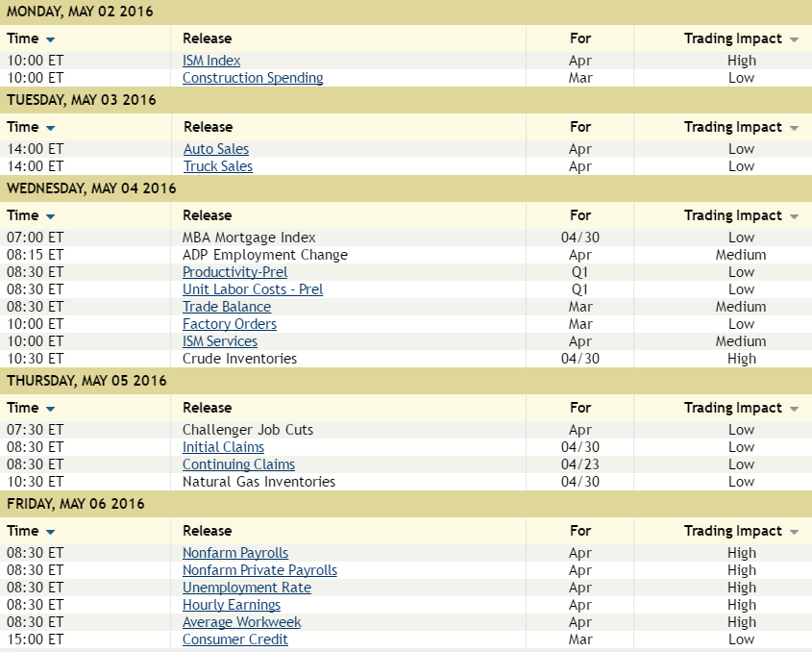Sort Tuesday's table using the Time arrow
This screenshot has width=812, height=652.
point(50,128)
